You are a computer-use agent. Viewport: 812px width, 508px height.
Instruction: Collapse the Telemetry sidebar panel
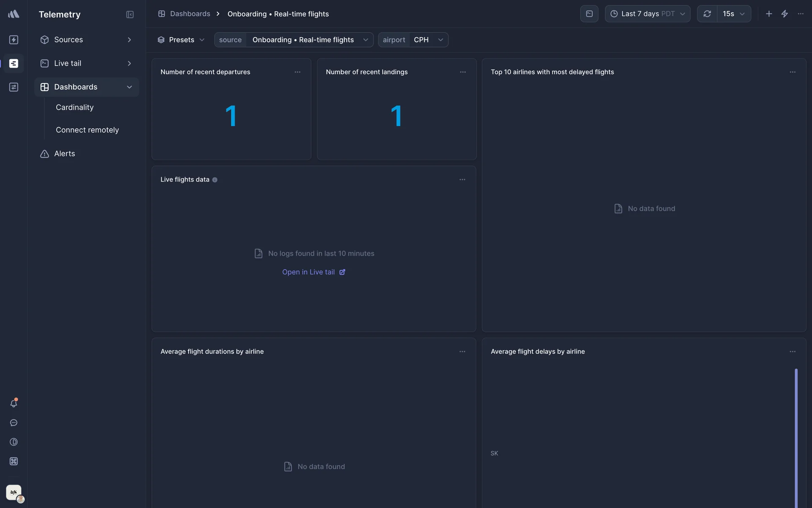point(130,14)
